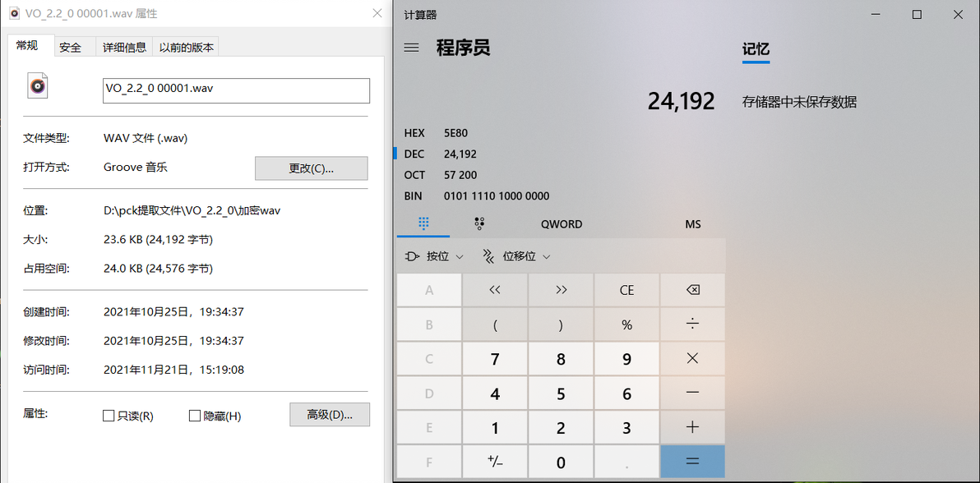This screenshot has width=980, height=483.
Task: Open the 安全 tab
Action: 70,48
